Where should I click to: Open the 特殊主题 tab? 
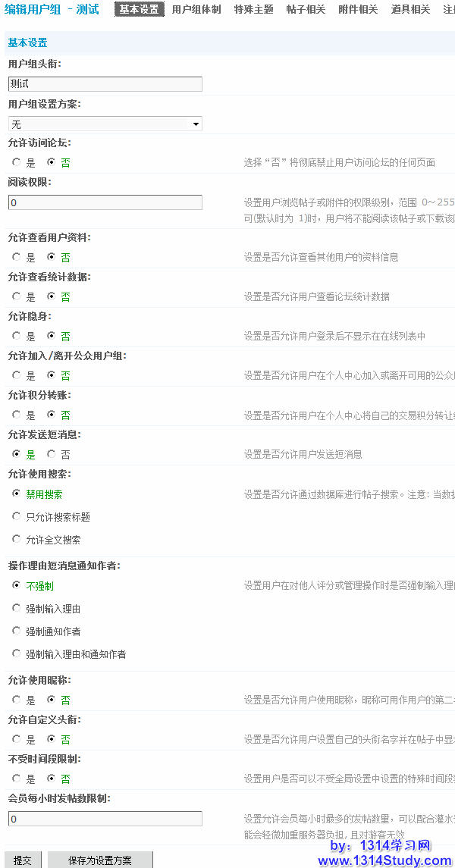[x=253, y=10]
